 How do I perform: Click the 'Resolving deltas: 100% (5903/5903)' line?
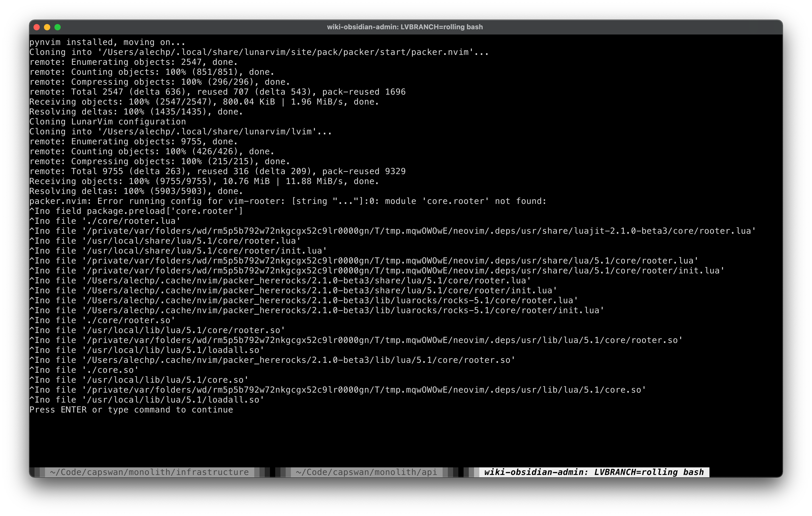[x=136, y=191]
